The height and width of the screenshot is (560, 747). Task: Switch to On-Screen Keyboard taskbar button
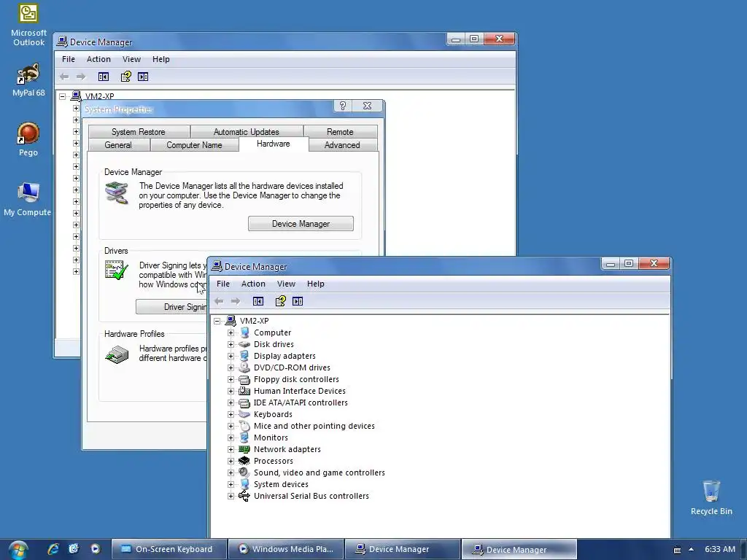point(169,549)
